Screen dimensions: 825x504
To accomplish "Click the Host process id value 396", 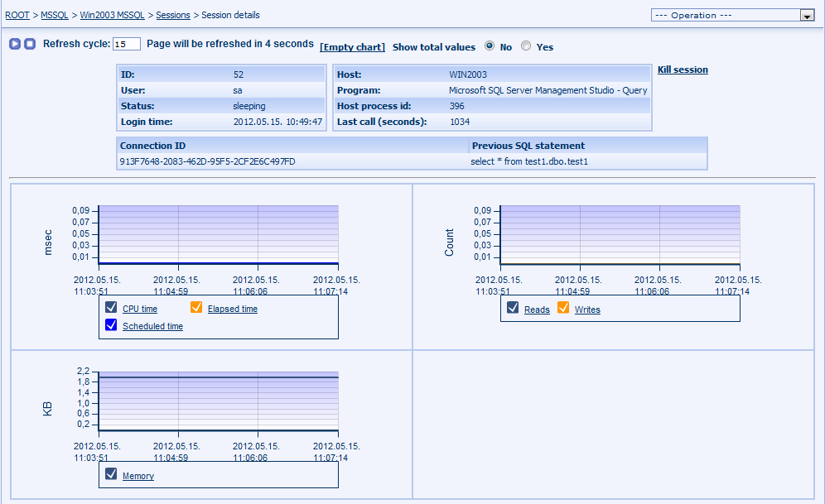I will (x=456, y=106).
